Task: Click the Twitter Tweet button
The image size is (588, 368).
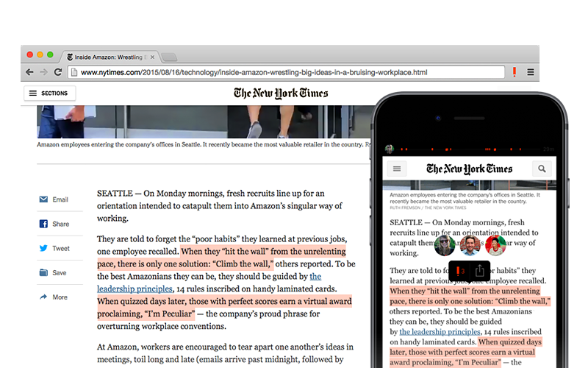Action: pyautogui.click(x=54, y=248)
